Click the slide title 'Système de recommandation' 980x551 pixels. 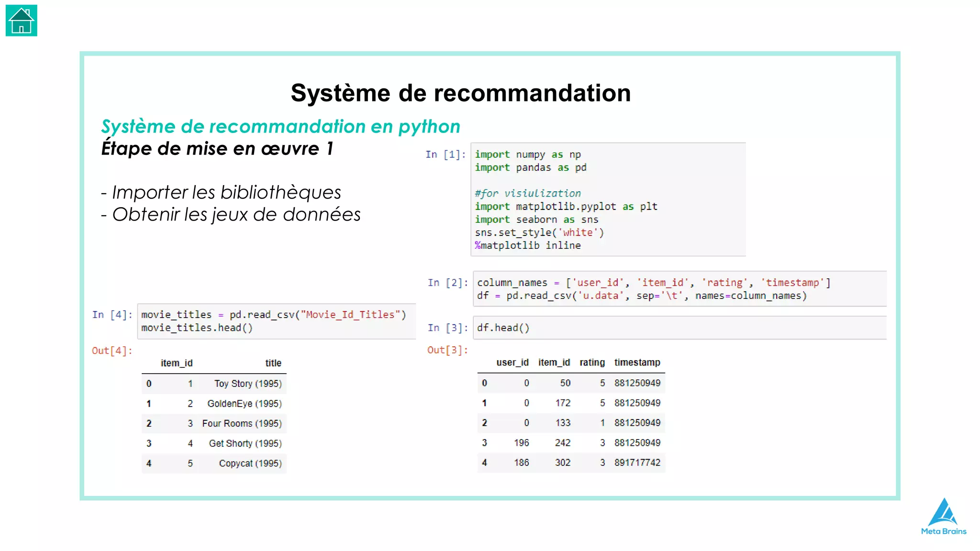tap(461, 93)
